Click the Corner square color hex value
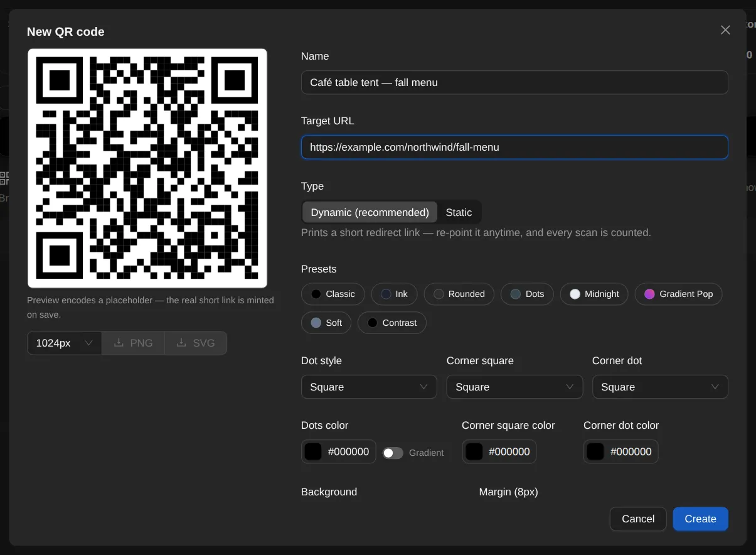756x555 pixels. click(509, 451)
